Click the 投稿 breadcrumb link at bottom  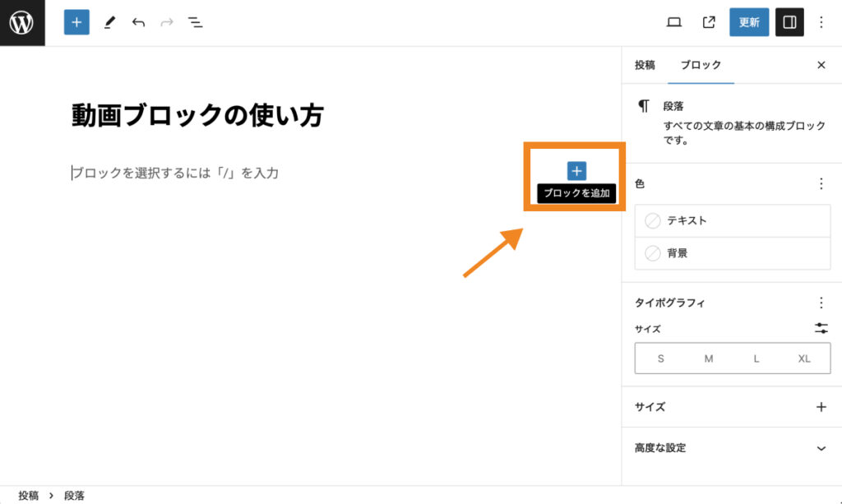29,496
